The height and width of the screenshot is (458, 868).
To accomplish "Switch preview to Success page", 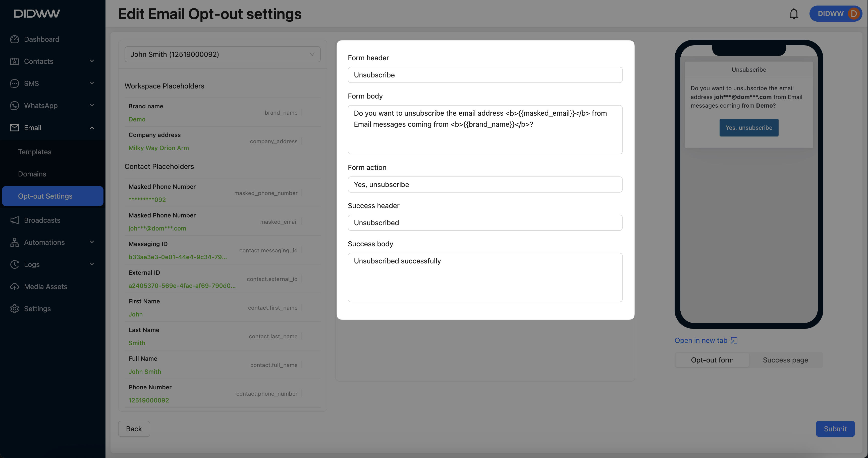I will click(x=785, y=360).
